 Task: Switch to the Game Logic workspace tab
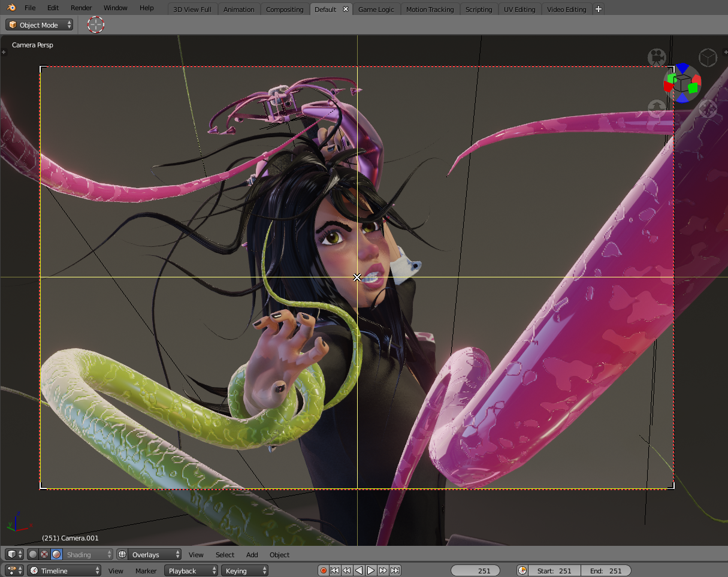pos(377,10)
